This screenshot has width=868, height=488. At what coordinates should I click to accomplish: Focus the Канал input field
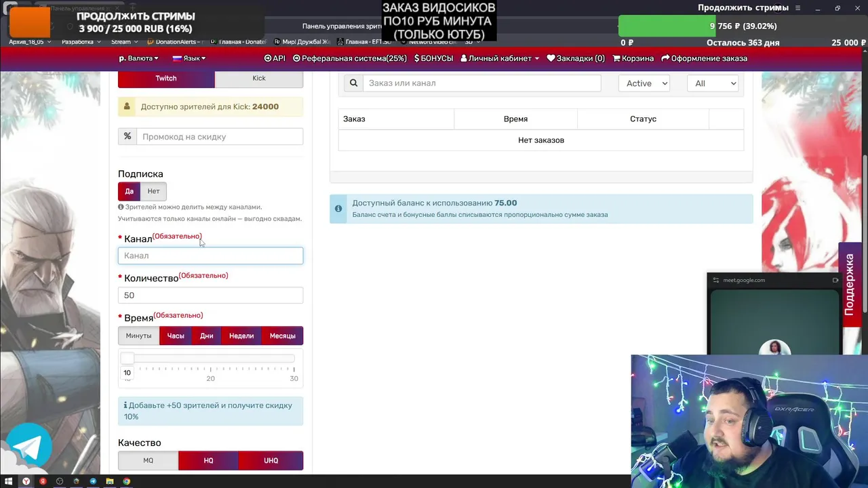coord(210,256)
